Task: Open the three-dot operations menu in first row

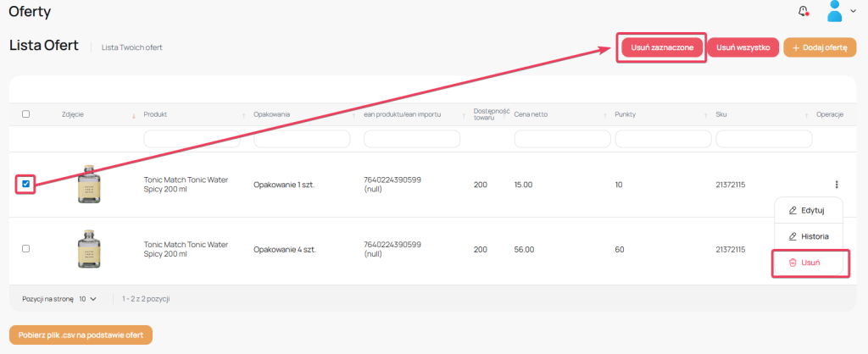Action: [x=837, y=184]
